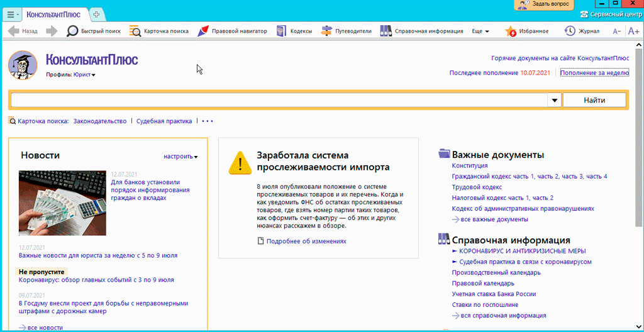The width and height of the screenshot is (644, 332).
Task: Click Последнее пополнение 10.07.2021 link
Action: click(499, 73)
